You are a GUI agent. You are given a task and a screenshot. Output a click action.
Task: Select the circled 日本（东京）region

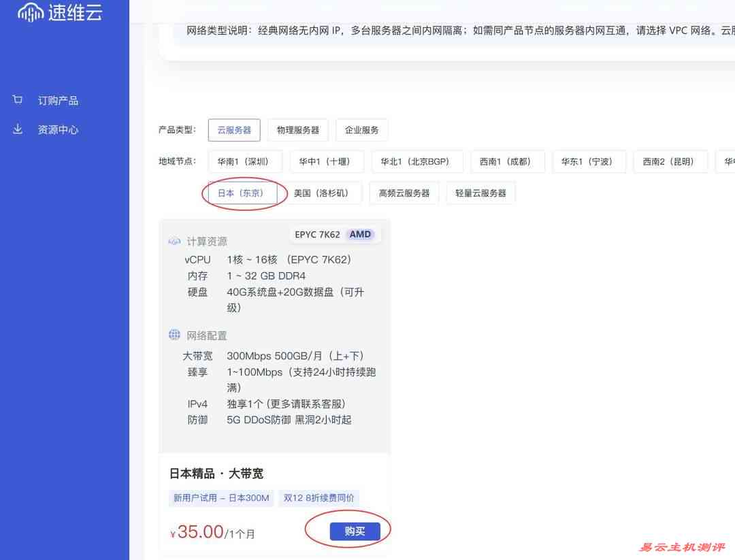[244, 193]
